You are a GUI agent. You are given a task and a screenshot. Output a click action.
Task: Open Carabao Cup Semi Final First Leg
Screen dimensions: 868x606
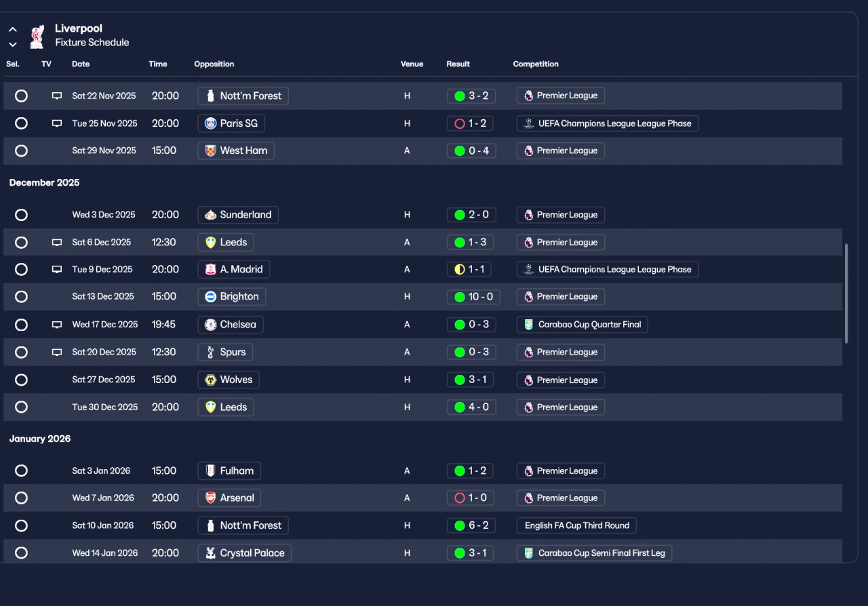click(594, 553)
